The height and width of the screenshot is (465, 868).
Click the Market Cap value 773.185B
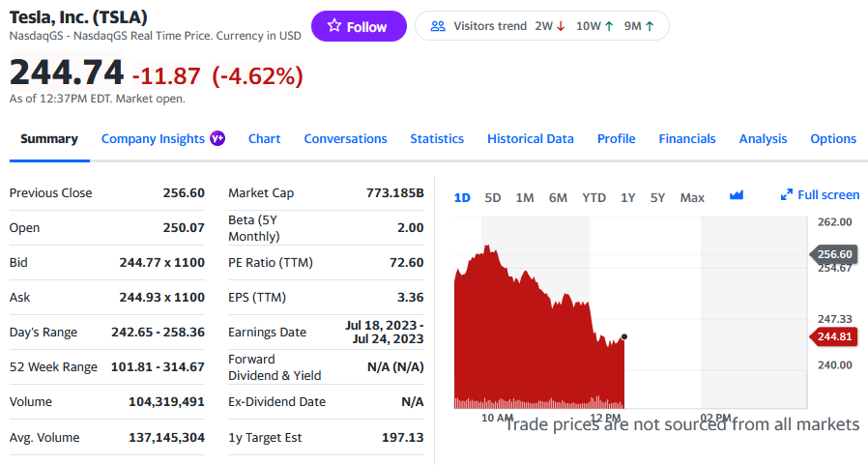[x=395, y=192]
